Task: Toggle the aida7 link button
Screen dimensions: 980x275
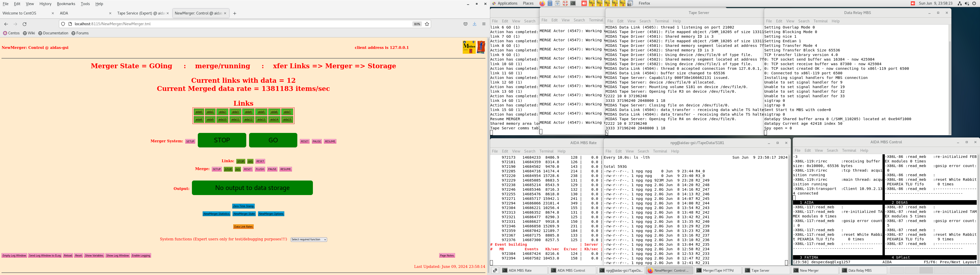Action: (x=287, y=112)
